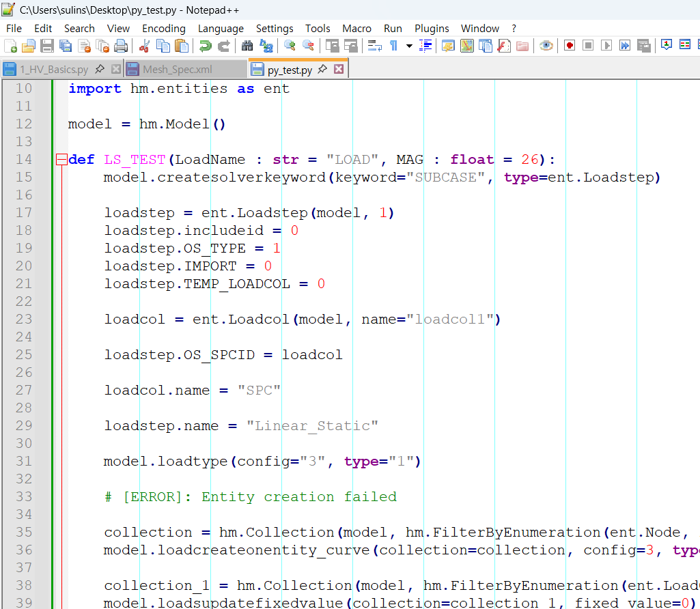
Task: Open the Language menu
Action: click(221, 29)
